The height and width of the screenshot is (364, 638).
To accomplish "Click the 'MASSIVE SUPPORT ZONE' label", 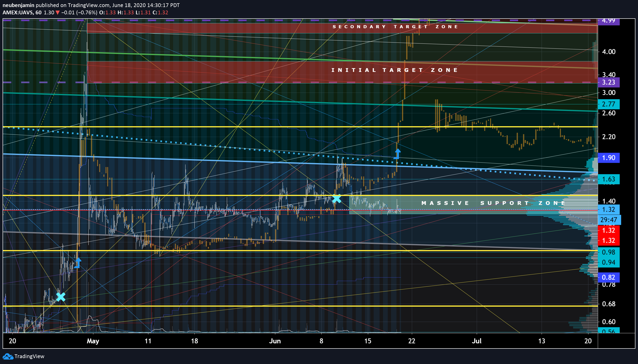I will click(x=493, y=203).
